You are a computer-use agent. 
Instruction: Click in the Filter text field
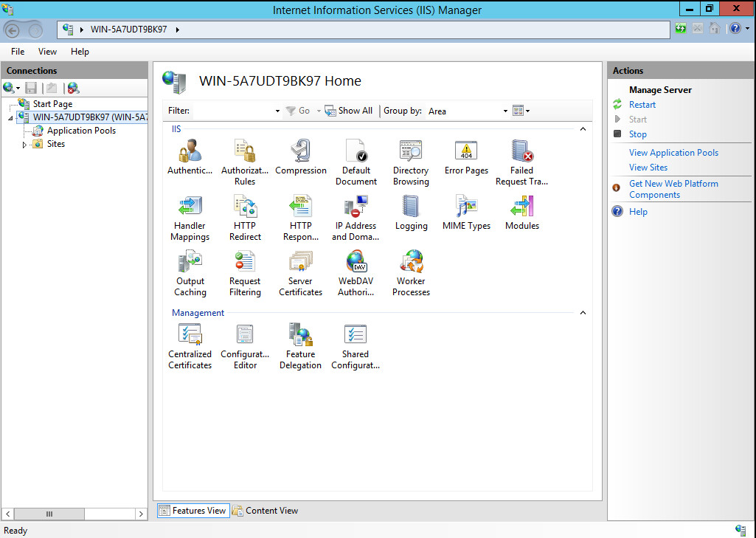[x=233, y=111]
